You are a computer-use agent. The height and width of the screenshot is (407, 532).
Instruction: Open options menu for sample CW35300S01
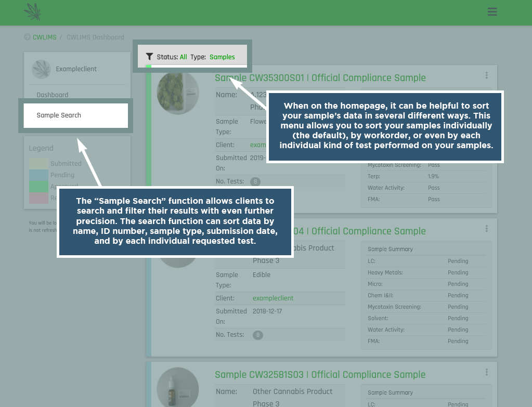click(487, 75)
